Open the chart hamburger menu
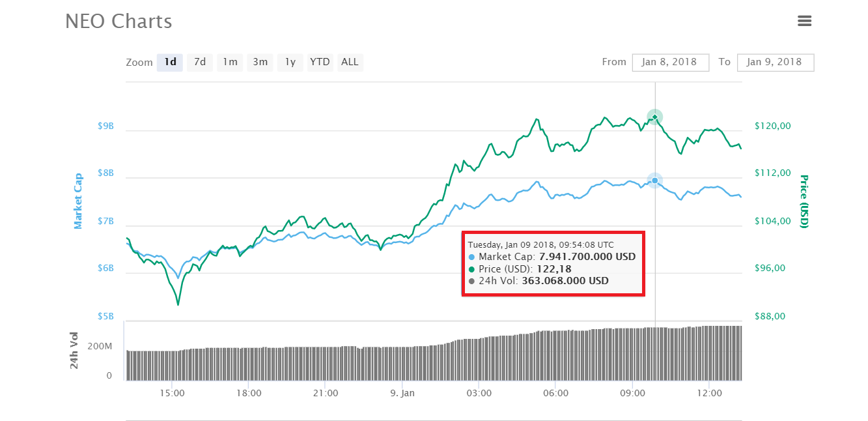 [804, 21]
